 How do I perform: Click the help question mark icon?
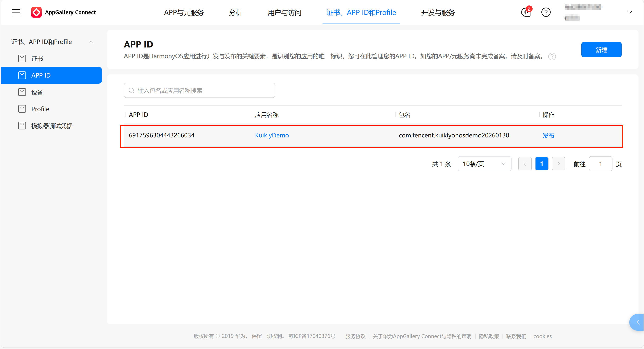[546, 12]
